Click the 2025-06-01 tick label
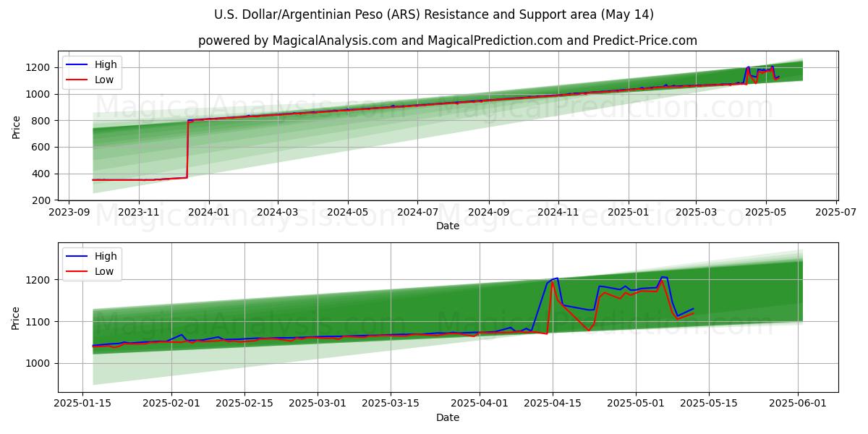 point(798,404)
